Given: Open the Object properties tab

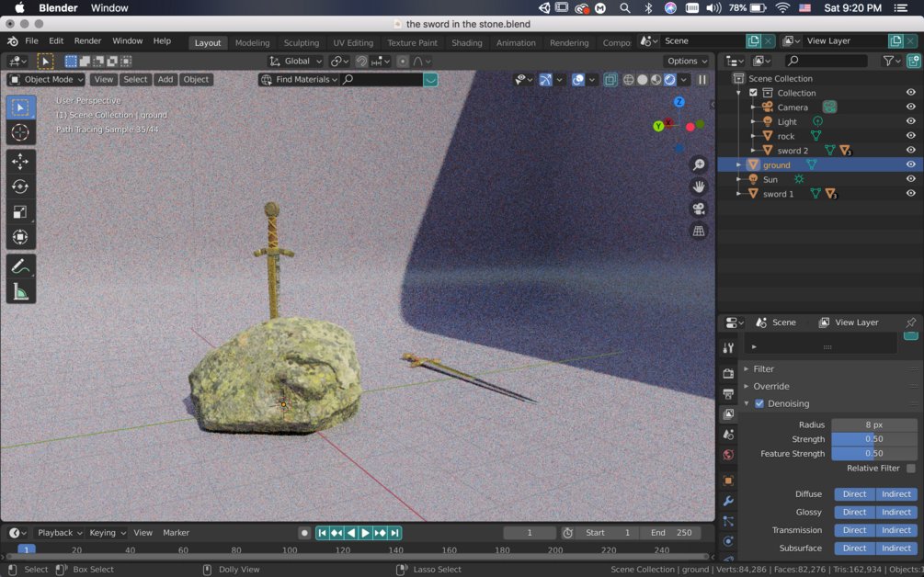Looking at the screenshot, I should click(x=728, y=481).
